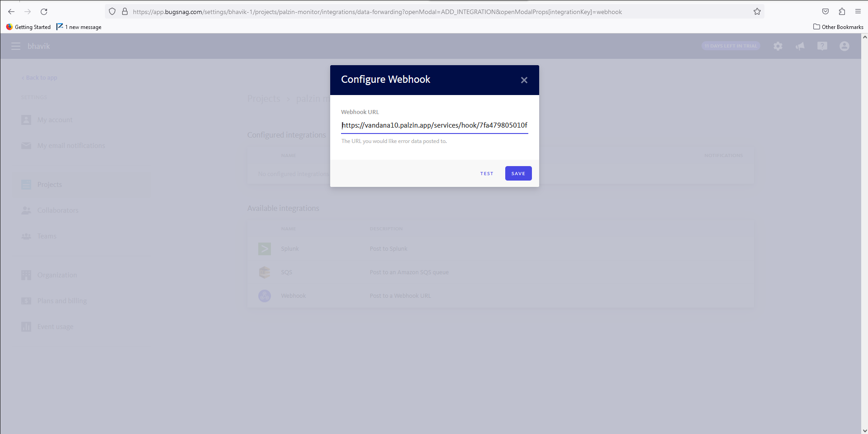Open the browser extensions menu
Viewport: 868px width, 434px height.
point(841,12)
